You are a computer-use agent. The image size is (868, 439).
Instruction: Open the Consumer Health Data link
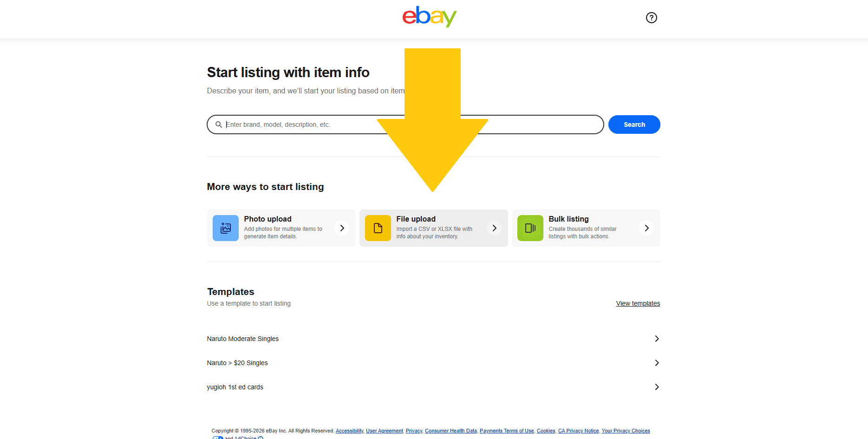pos(450,431)
